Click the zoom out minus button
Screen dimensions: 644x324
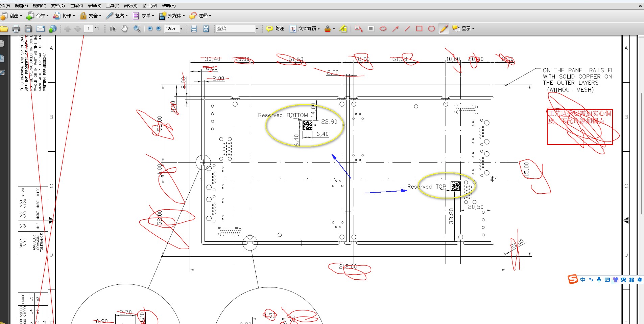pos(150,29)
